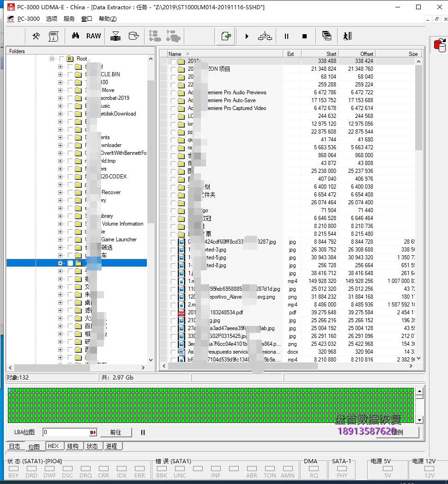Image resolution: width=448 pixels, height=484 pixels.
Task: Pause the process from the toolbar
Action: (x=286, y=36)
